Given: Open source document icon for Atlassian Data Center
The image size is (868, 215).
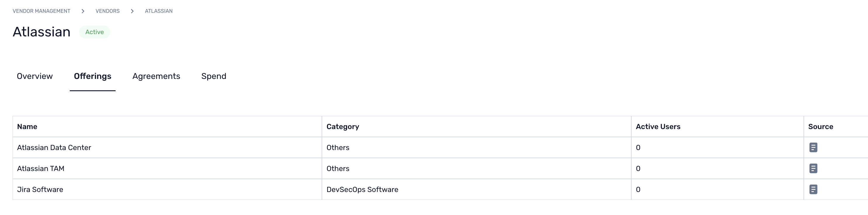Looking at the screenshot, I should 813,147.
